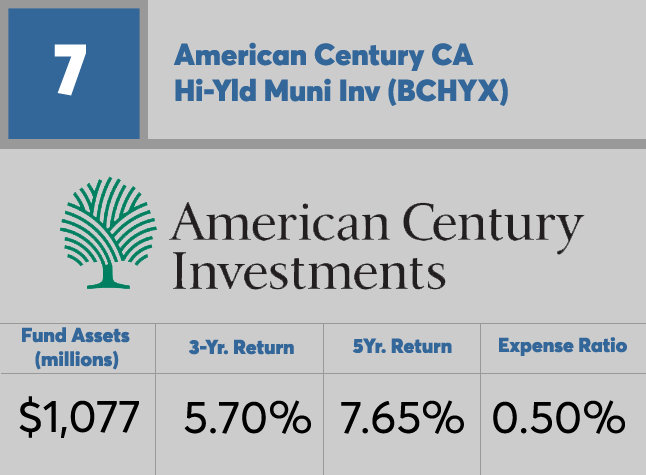This screenshot has width=646, height=475.
Task: Select the "Expense Ratio" column header
Action: 563,347
